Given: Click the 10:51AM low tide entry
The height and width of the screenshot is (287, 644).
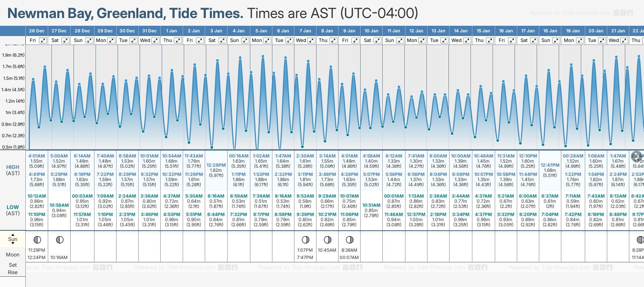Looking at the screenshot, I should 371,205.
